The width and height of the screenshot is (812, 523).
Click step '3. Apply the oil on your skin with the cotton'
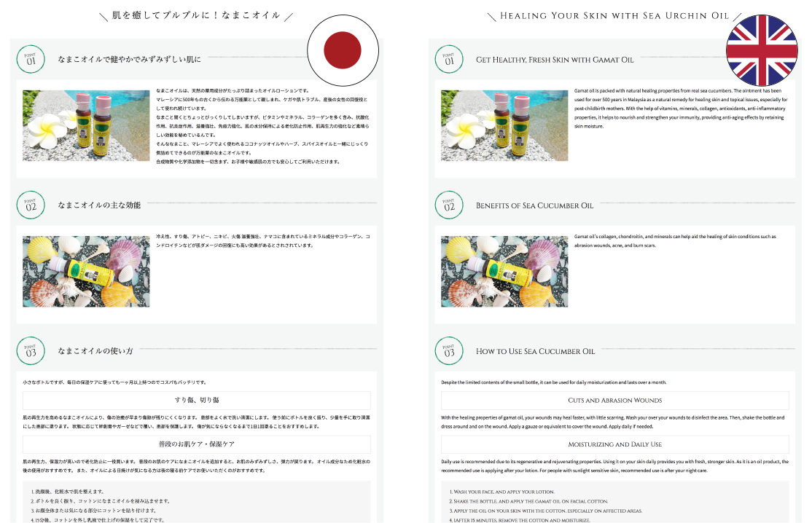[545, 511]
